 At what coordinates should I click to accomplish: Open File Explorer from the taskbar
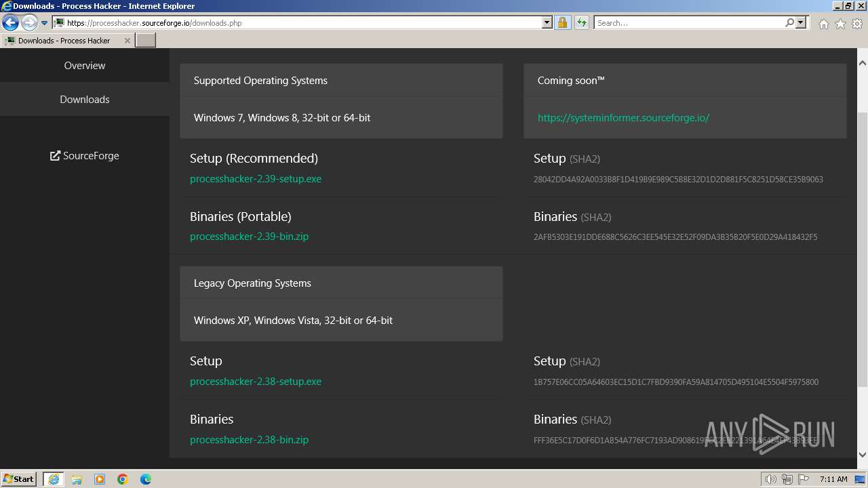pos(77,479)
